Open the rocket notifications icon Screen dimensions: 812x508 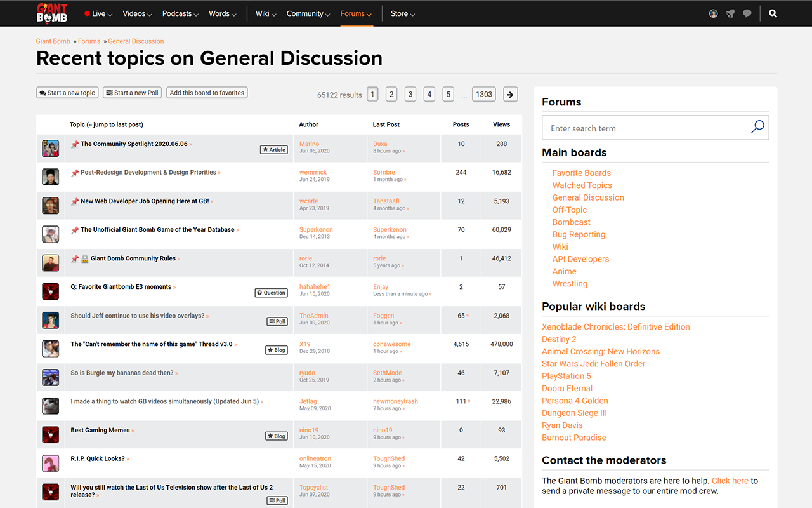[x=730, y=13]
